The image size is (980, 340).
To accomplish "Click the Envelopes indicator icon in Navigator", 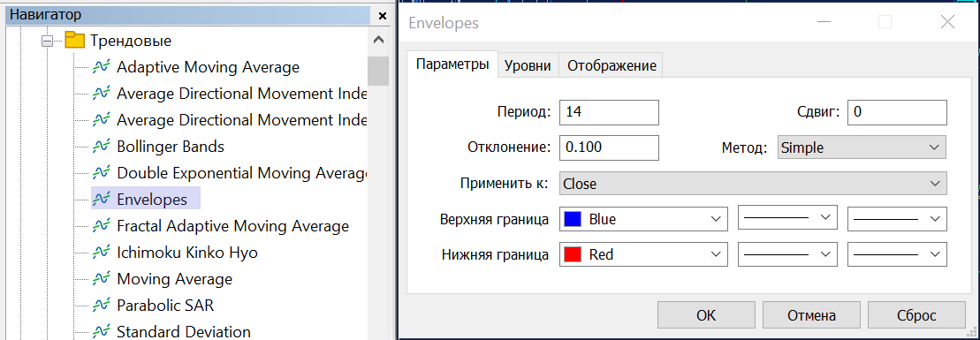I will pyautogui.click(x=102, y=200).
